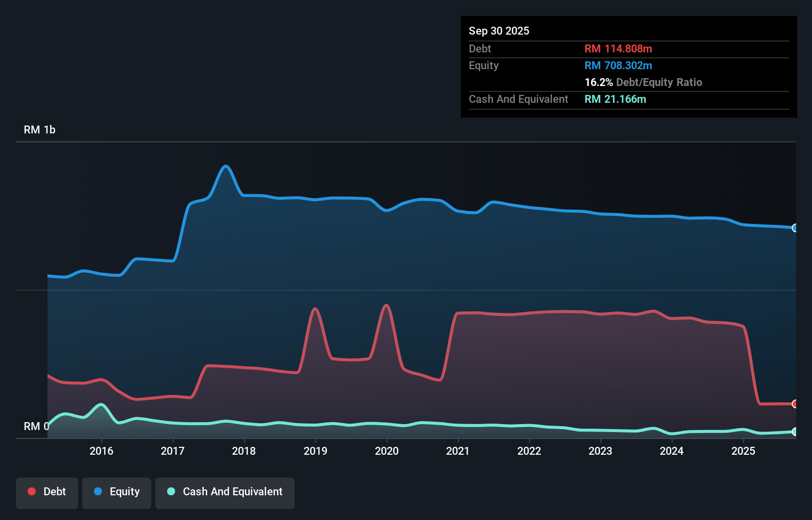Click the 2018 x-axis label
The height and width of the screenshot is (520, 812).
244,451
